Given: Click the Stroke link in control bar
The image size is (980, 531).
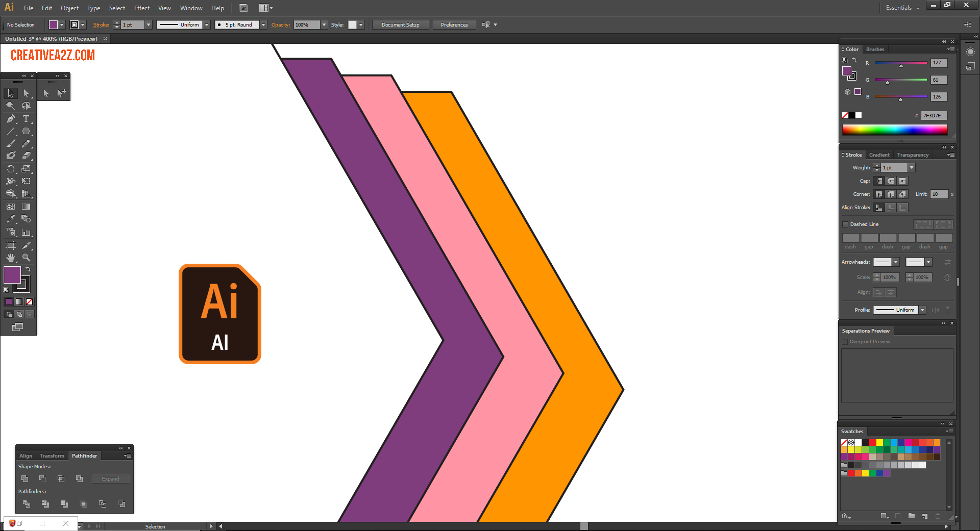Looking at the screenshot, I should 101,24.
